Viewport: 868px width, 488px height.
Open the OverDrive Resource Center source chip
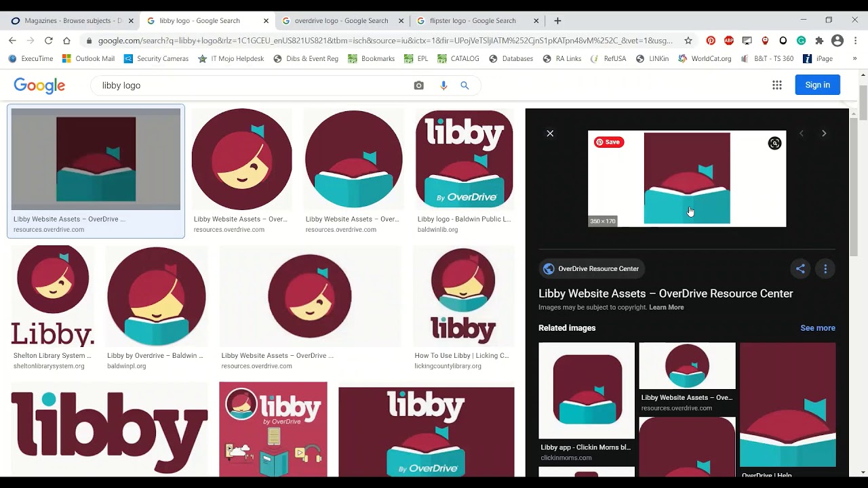tap(591, 268)
